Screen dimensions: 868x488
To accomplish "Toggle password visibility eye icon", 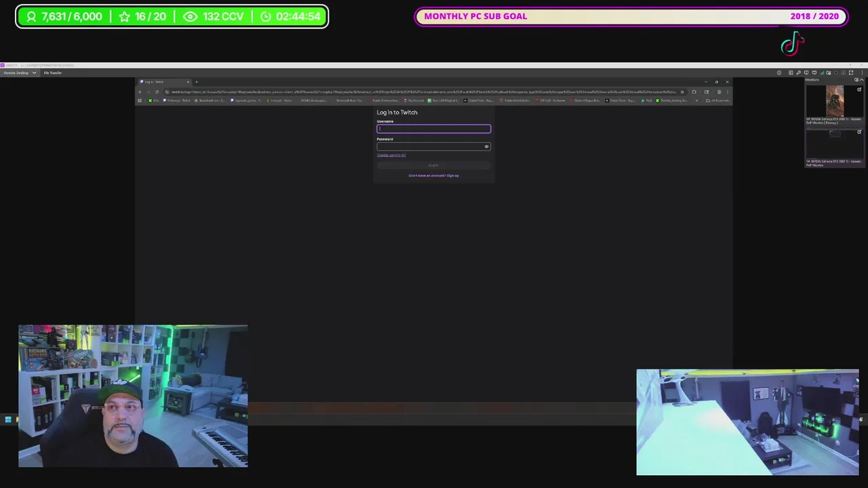I will point(486,146).
